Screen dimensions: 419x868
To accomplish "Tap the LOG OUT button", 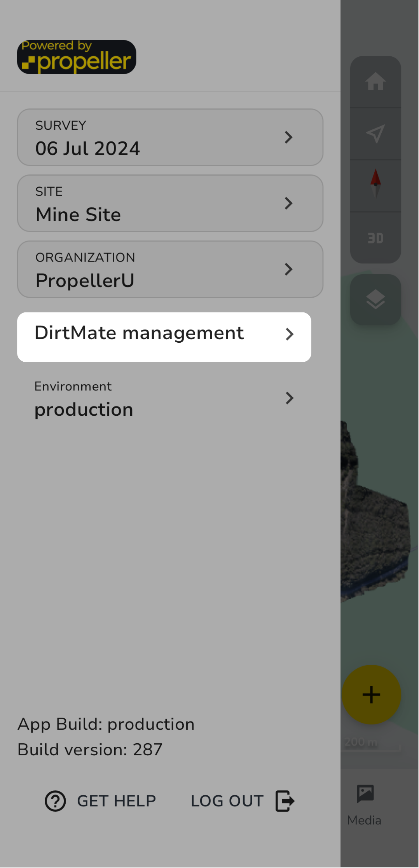I will (243, 801).
